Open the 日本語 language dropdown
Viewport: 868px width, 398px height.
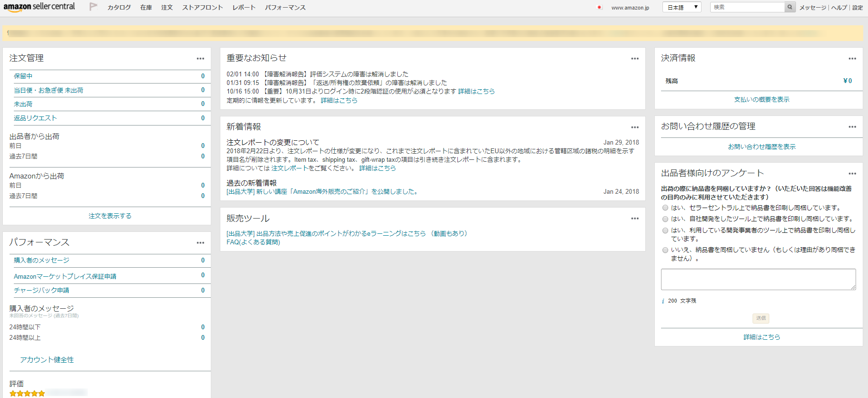point(682,7)
